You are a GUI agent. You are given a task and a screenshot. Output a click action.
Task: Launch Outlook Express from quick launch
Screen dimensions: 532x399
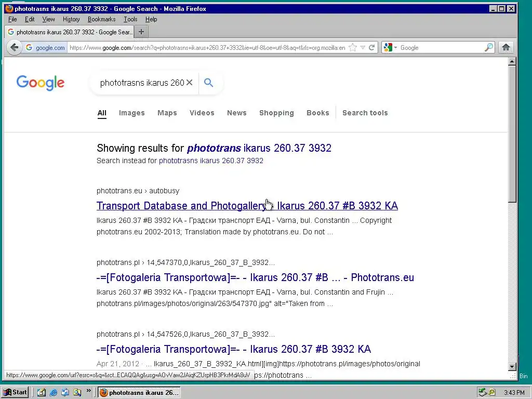65,392
